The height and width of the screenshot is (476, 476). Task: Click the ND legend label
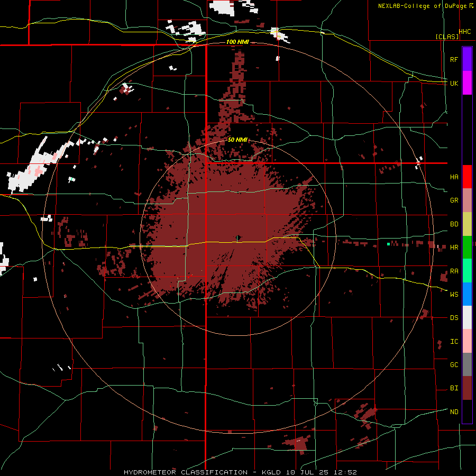point(454,412)
